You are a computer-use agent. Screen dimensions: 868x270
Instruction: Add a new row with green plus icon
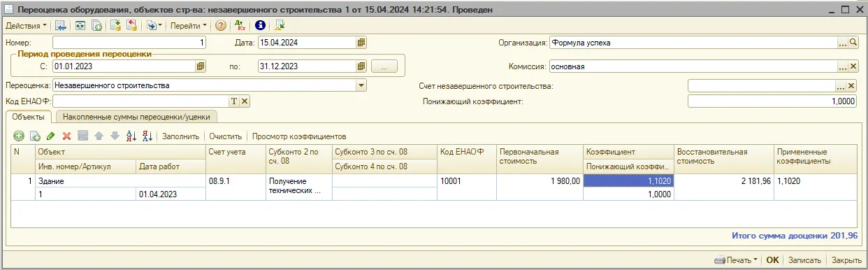point(19,136)
